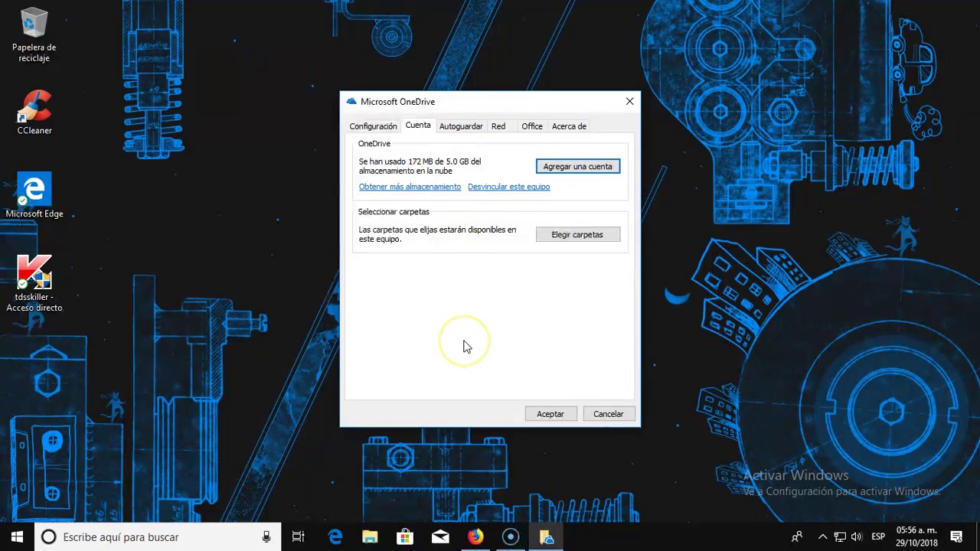Open the Office tab
The width and height of the screenshot is (980, 551).
(x=532, y=126)
